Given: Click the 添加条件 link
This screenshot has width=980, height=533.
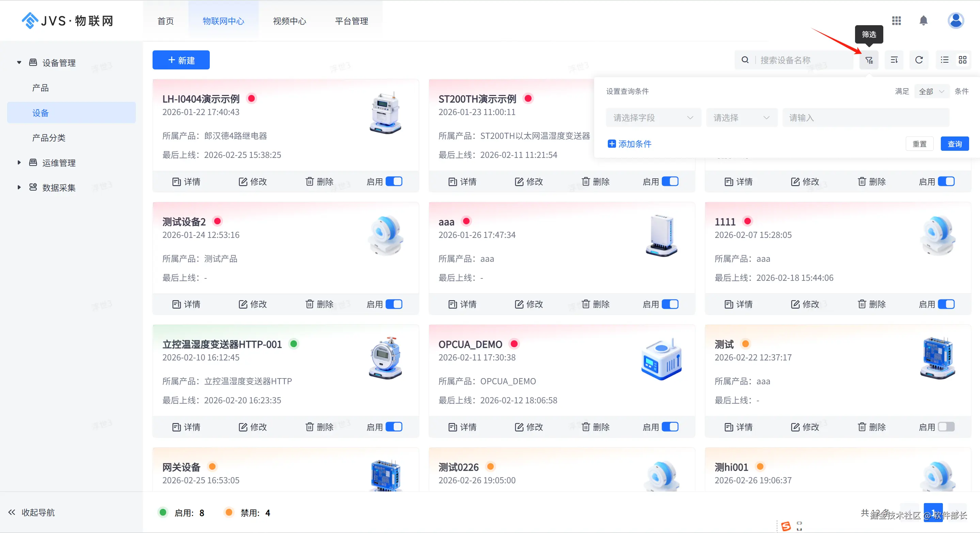Looking at the screenshot, I should [x=630, y=144].
